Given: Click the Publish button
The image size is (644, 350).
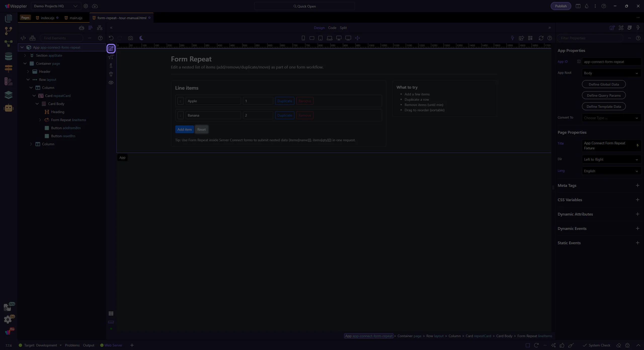Looking at the screenshot, I should (561, 6).
